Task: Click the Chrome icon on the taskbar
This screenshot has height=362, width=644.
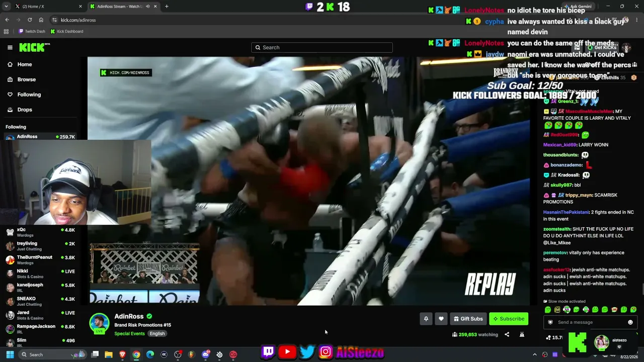Action: pos(136,354)
